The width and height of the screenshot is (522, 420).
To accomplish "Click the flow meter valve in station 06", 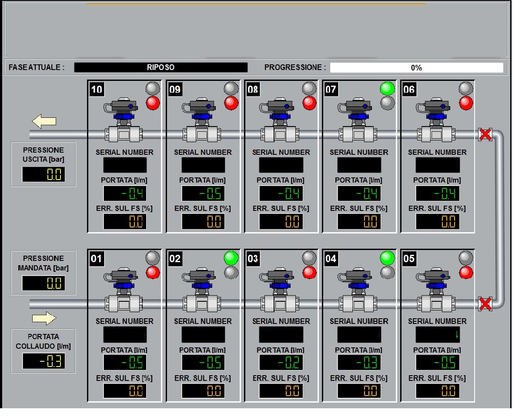I will (x=435, y=120).
